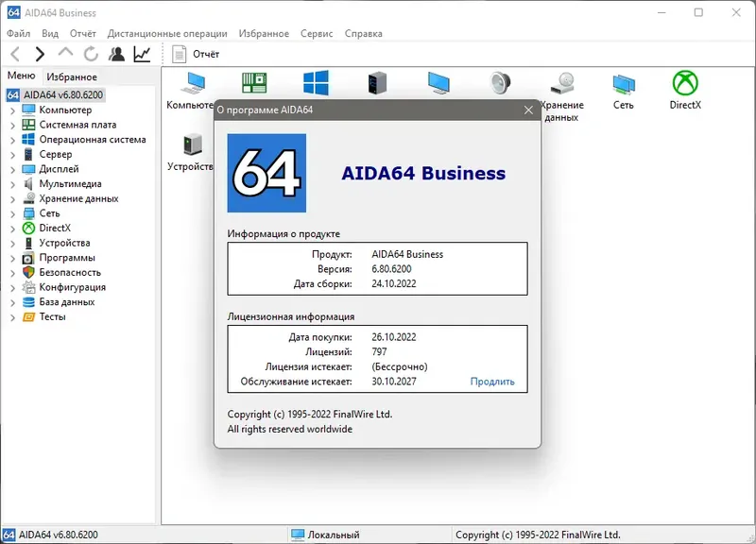The image size is (756, 544).
Task: Select the AIDA64 v6.80.6200 root tree item
Action: point(63,95)
